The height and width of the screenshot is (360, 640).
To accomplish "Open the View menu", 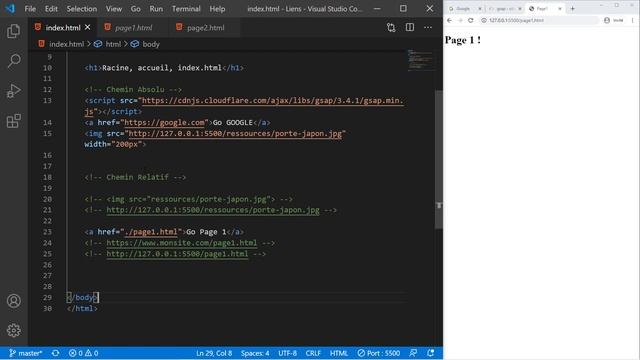I will [x=114, y=9].
